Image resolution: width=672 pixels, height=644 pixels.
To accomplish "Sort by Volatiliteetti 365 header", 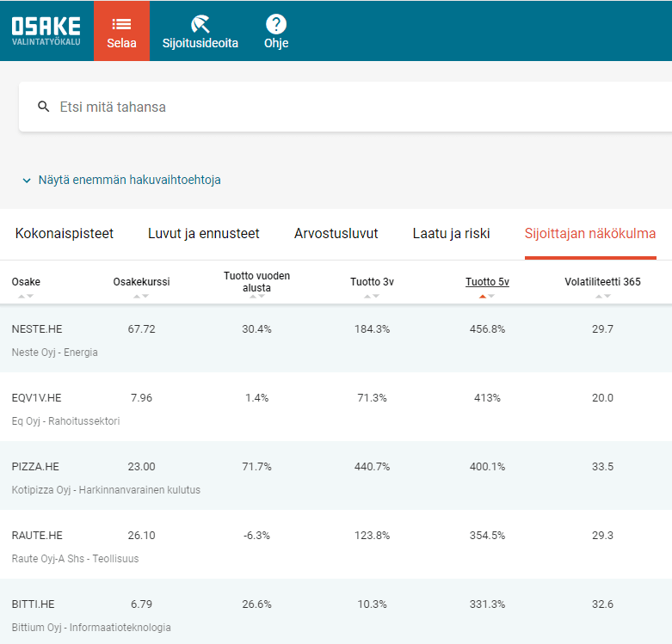I will coord(602,282).
